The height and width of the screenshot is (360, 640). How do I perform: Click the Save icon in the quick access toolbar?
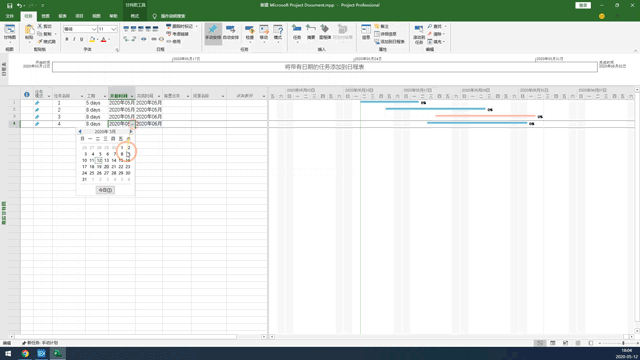click(x=9, y=5)
